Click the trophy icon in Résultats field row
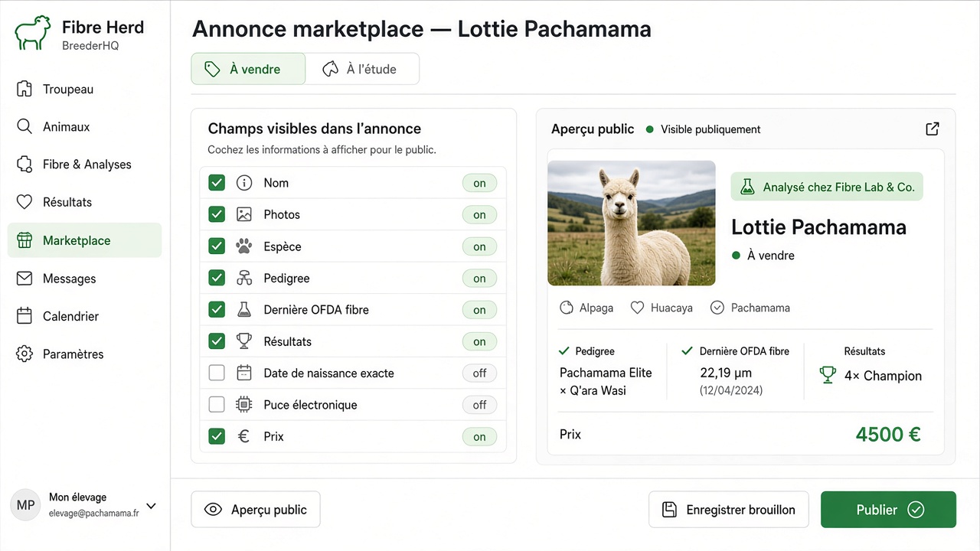 [x=244, y=341]
